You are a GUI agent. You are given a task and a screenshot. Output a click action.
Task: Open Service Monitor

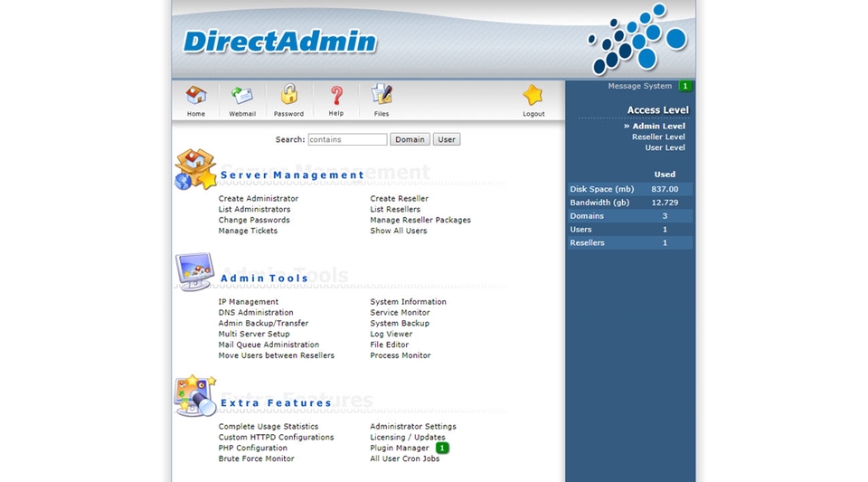click(400, 312)
